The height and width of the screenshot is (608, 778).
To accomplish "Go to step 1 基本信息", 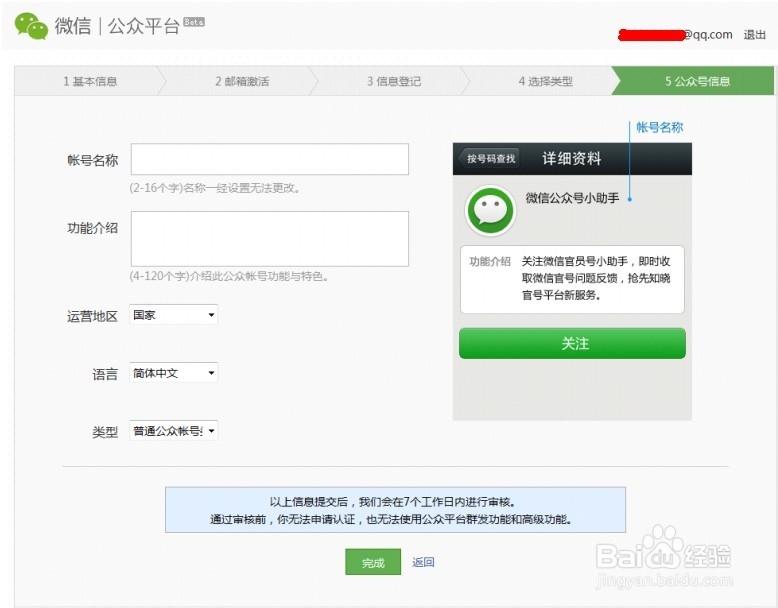I will coord(90,81).
